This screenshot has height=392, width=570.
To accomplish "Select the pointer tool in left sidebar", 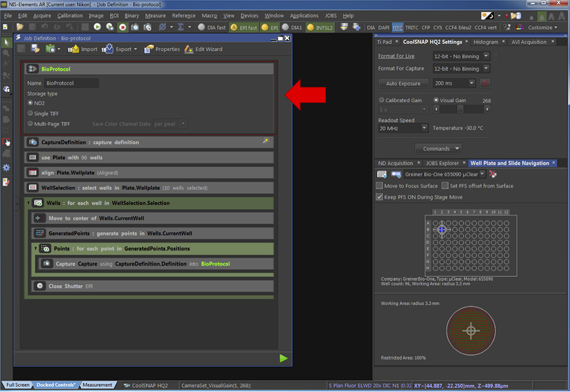I will [6, 43].
